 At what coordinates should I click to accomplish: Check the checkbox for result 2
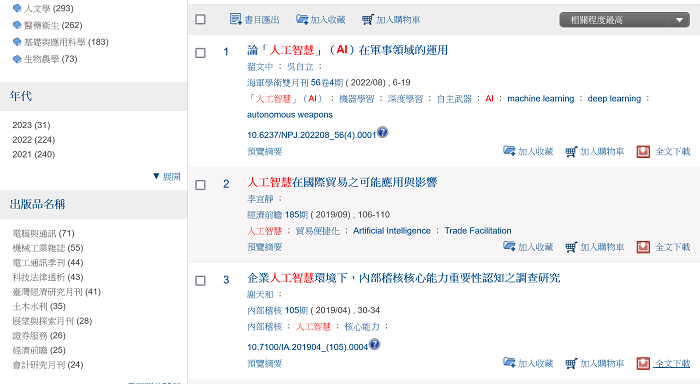(x=200, y=185)
